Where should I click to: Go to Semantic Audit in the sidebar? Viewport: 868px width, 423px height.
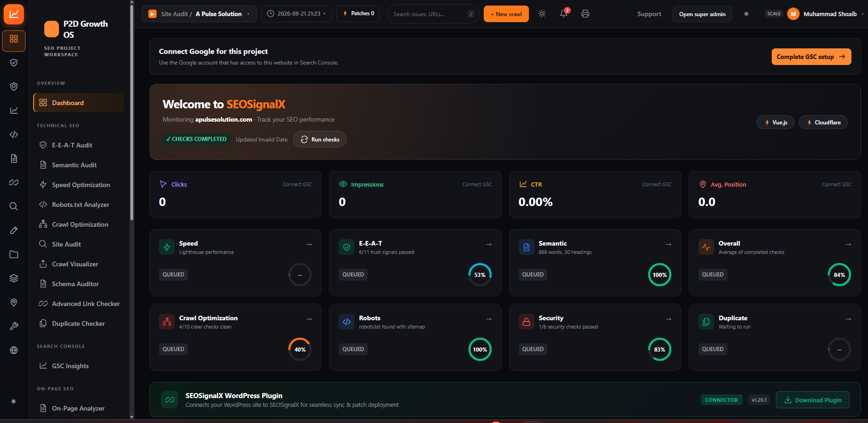point(78,165)
